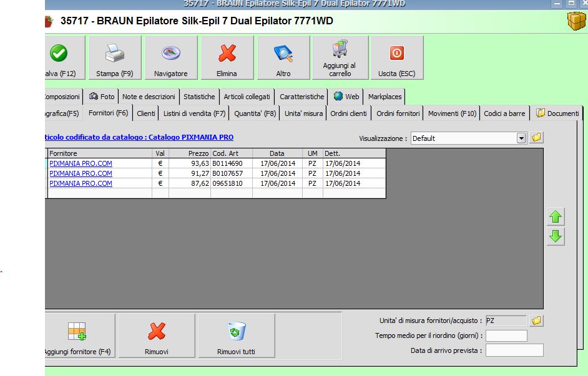
Task: Click the Salva (F12) green check button
Action: pos(65,57)
